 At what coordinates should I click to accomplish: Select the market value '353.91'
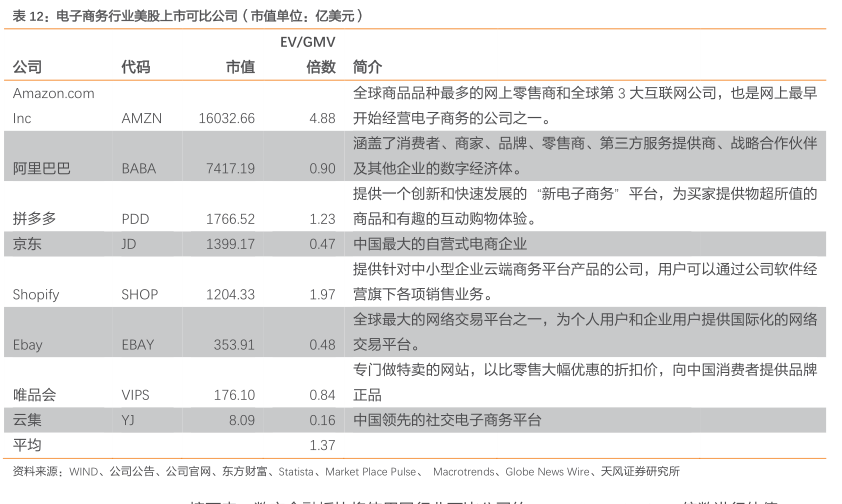(x=234, y=345)
